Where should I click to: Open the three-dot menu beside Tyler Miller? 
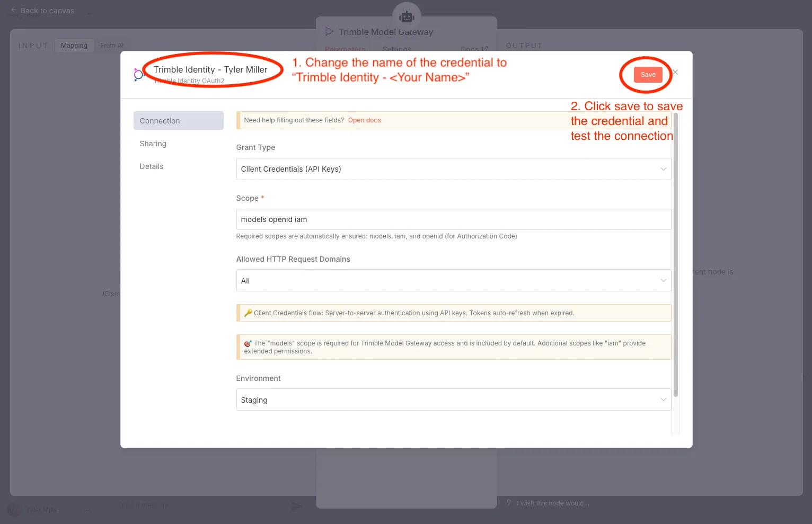click(87, 510)
